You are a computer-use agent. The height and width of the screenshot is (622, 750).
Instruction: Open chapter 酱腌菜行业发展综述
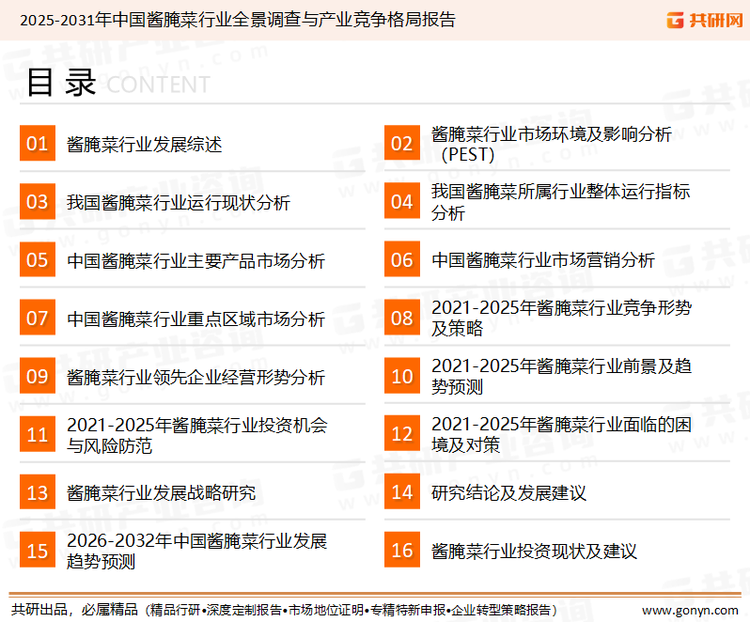click(144, 144)
